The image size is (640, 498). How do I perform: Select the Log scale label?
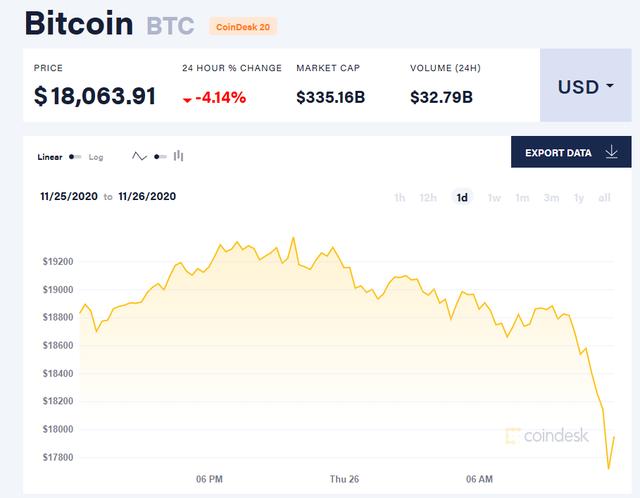pyautogui.click(x=96, y=157)
